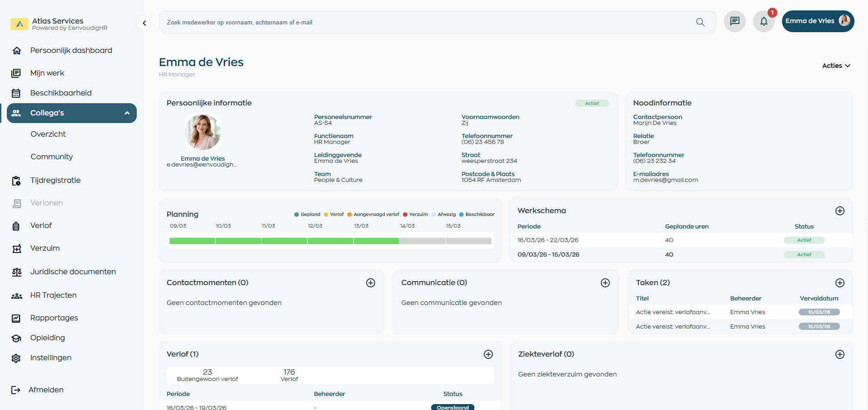Open Instellingen via the gear icon
The width and height of the screenshot is (868, 410).
pyautogui.click(x=16, y=358)
